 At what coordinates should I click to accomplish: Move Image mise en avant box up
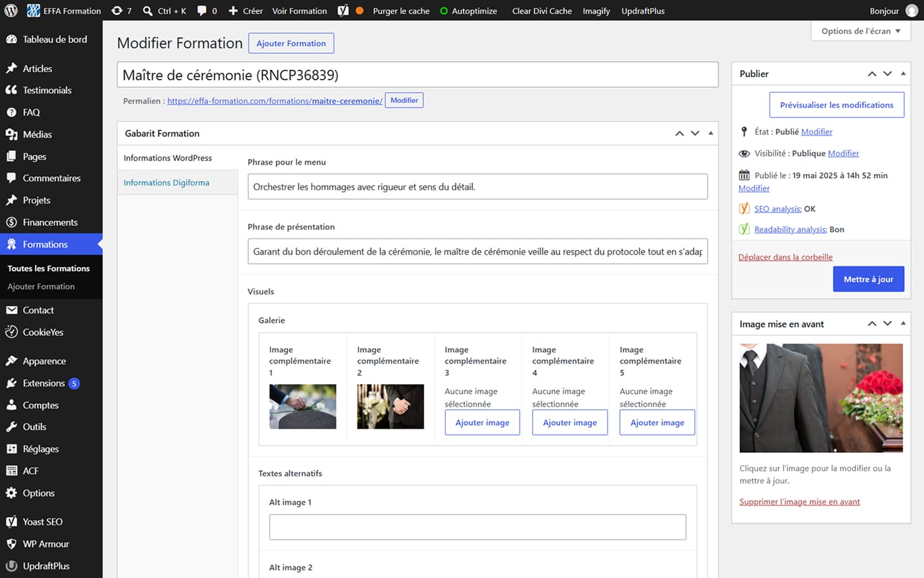[872, 324]
